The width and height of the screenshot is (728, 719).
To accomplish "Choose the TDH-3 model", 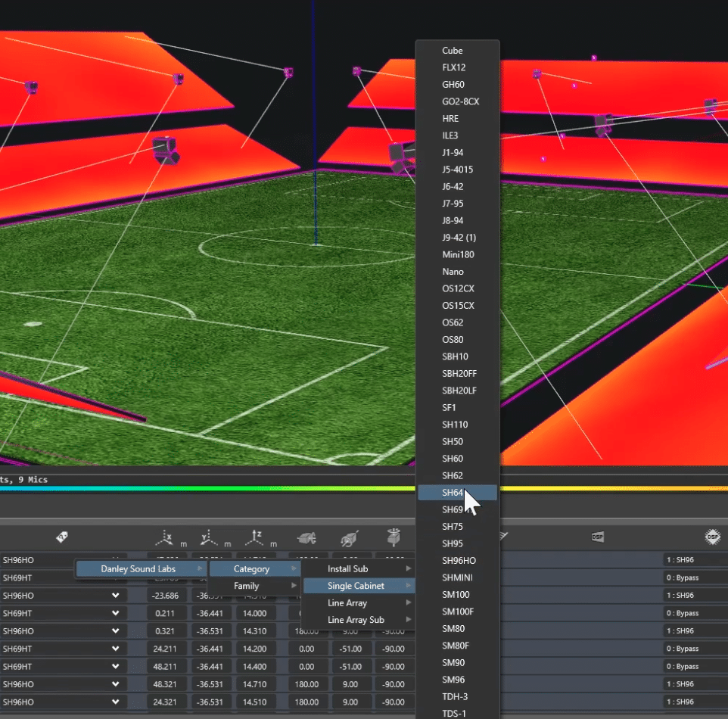I will (x=457, y=697).
